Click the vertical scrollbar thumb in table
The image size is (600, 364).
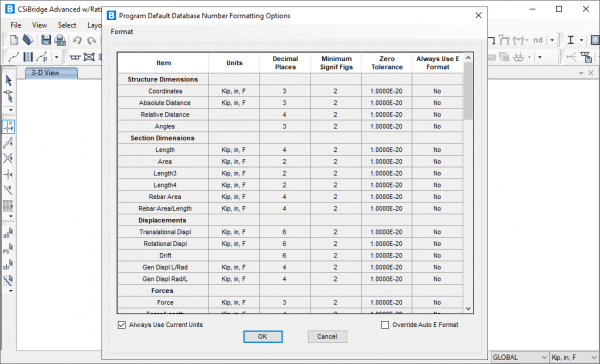click(468, 91)
